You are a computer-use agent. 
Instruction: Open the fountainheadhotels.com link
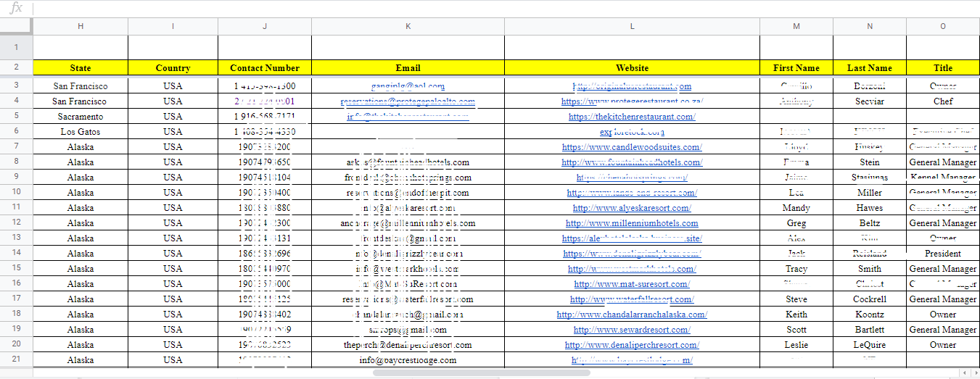(632, 162)
